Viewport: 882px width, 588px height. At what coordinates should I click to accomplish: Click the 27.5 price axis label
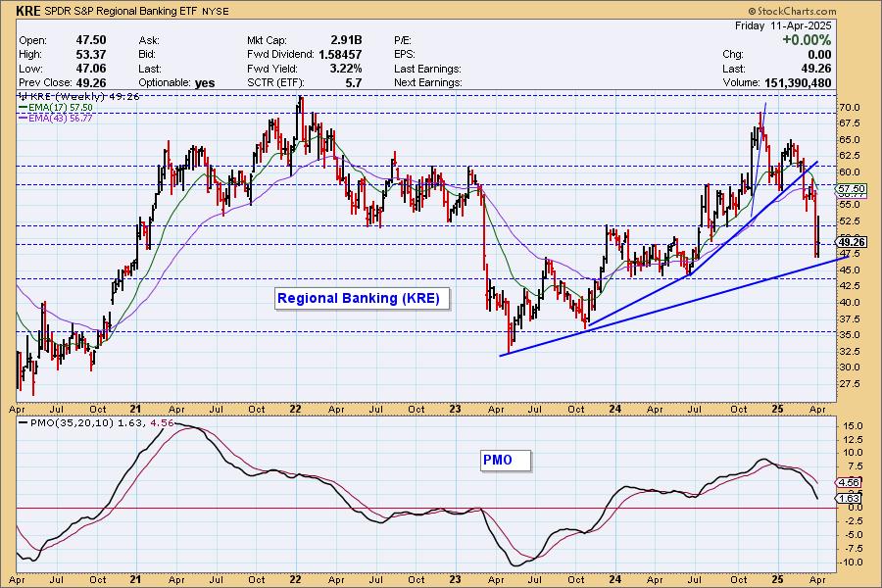pyautogui.click(x=850, y=384)
